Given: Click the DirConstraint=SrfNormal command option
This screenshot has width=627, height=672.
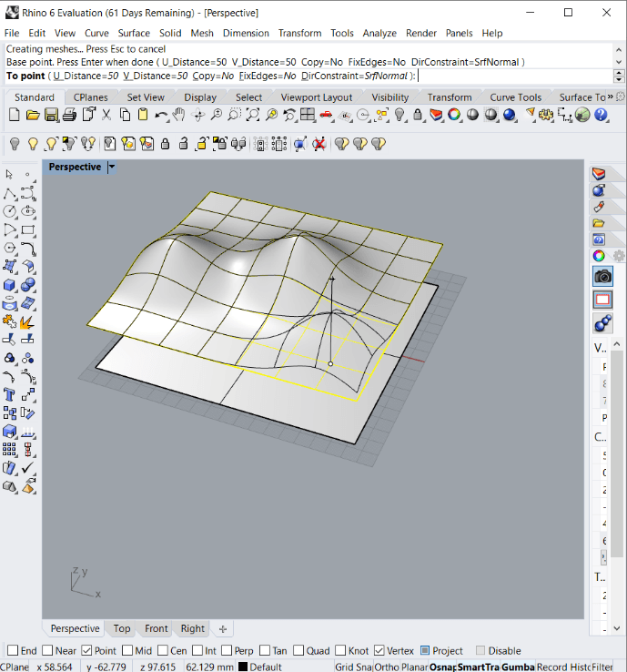Looking at the screenshot, I should [x=354, y=76].
